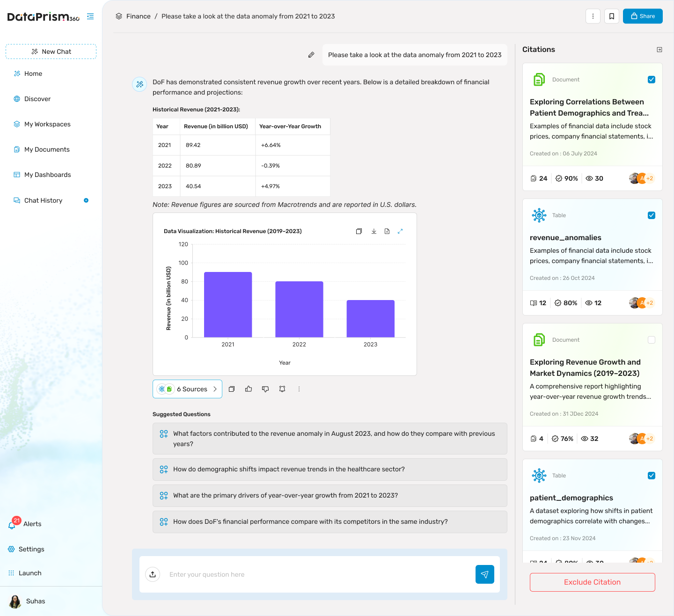Click the edit pencil beside the user prompt
674x616 pixels.
tap(311, 55)
